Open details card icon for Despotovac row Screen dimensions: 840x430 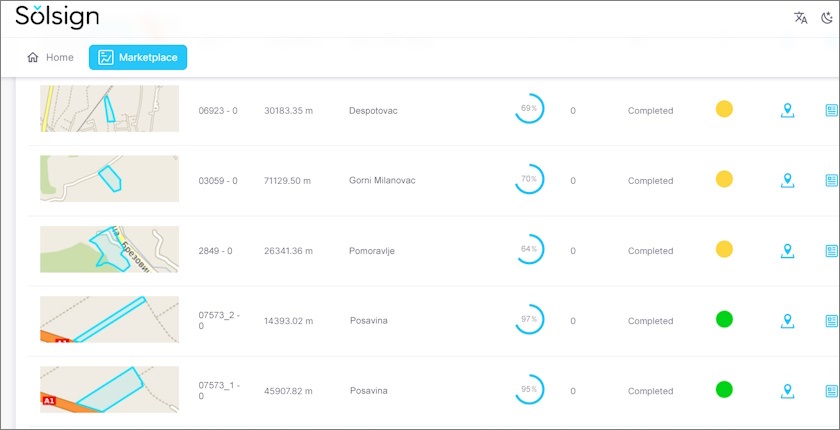(x=831, y=110)
